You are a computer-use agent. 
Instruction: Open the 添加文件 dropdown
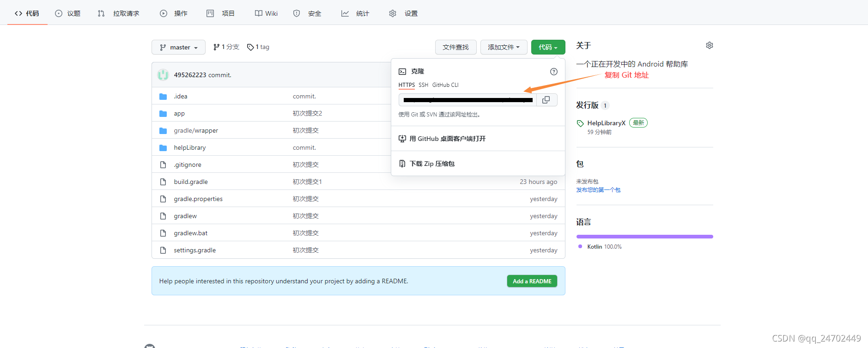pyautogui.click(x=504, y=47)
